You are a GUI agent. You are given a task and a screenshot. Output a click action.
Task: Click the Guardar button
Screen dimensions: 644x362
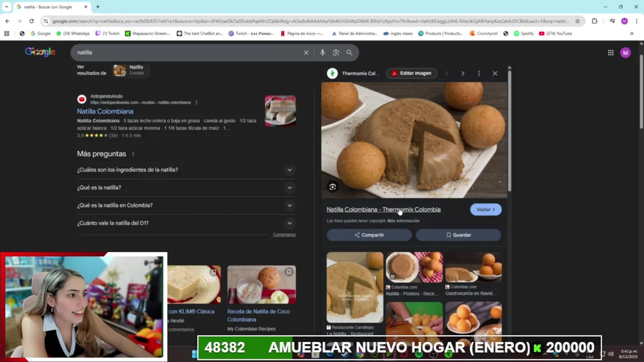coord(458,235)
